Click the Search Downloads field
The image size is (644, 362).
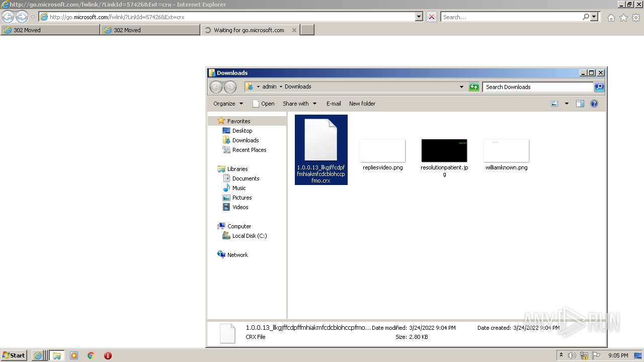[x=538, y=87]
